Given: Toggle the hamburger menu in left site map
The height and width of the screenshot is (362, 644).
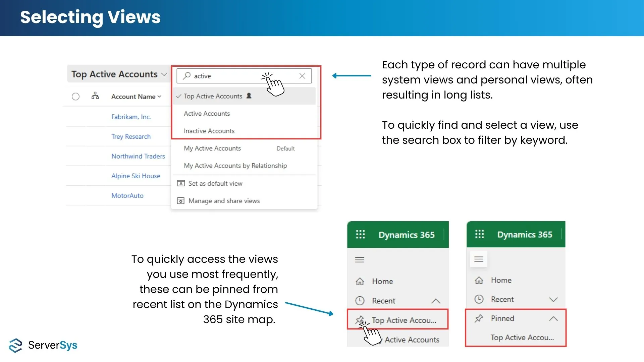Looking at the screenshot, I should tap(360, 260).
